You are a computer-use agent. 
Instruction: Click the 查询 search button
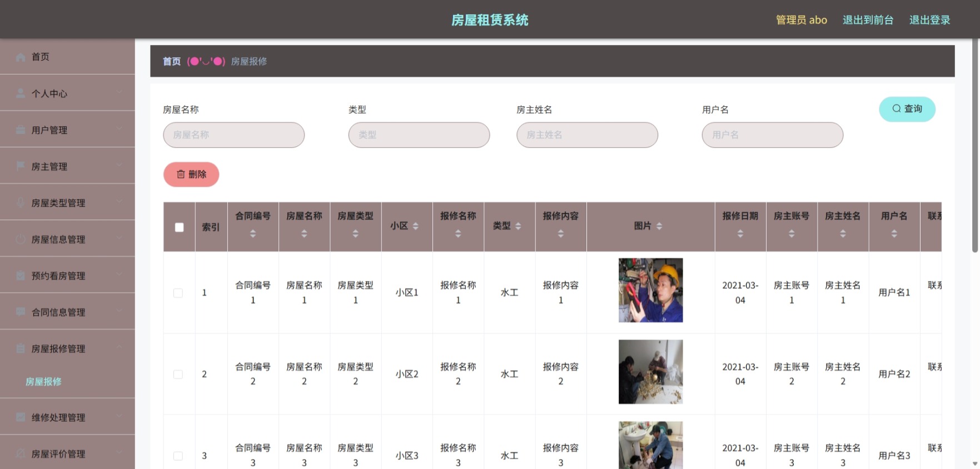click(x=907, y=109)
